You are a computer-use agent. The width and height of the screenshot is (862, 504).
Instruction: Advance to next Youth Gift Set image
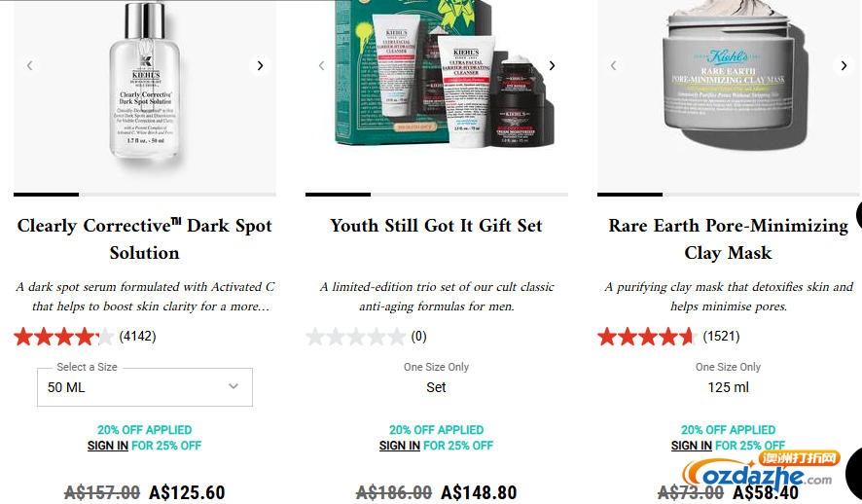tap(552, 65)
